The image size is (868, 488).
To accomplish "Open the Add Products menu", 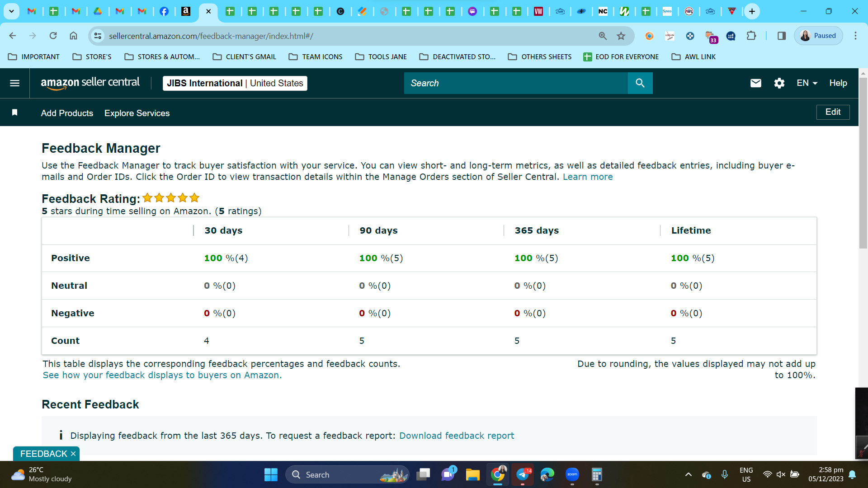I will tap(67, 113).
